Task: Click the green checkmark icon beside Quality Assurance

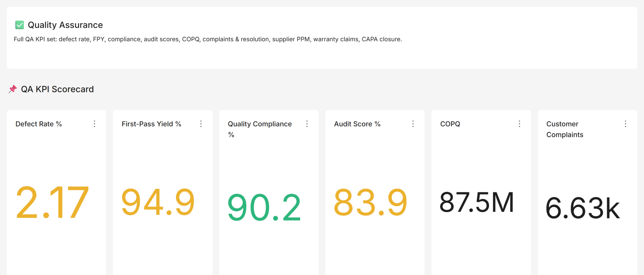Action: click(x=19, y=25)
